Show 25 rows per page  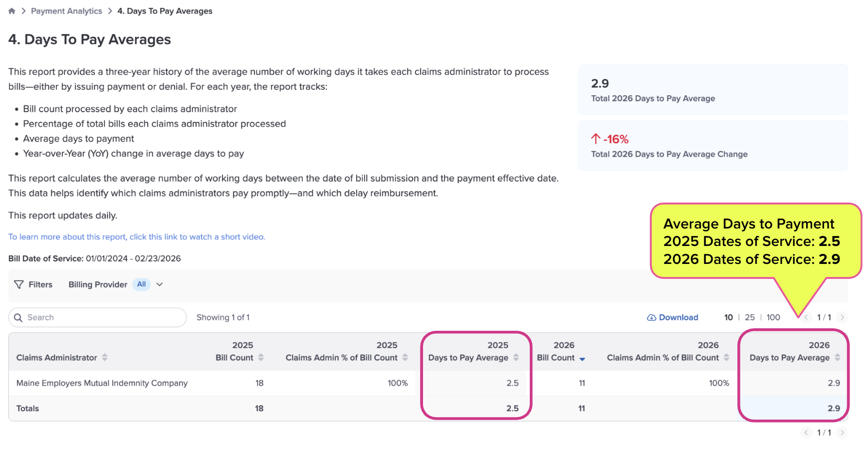coord(749,317)
